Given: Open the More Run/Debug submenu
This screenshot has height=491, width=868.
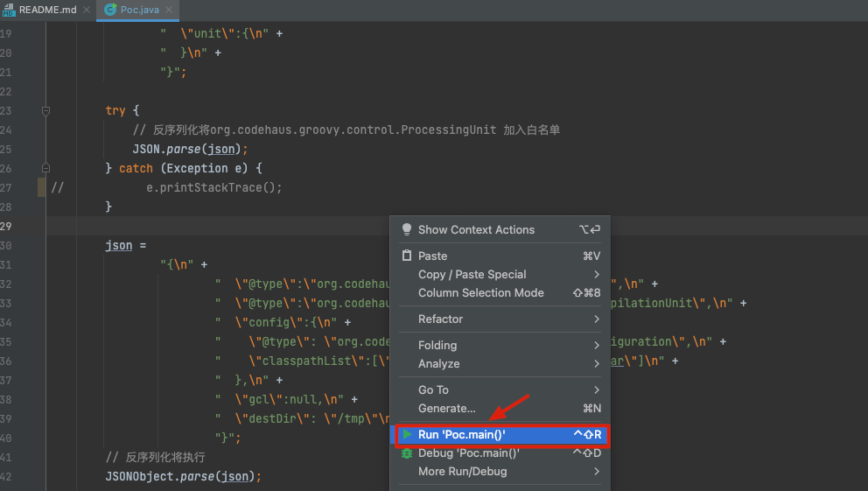Looking at the screenshot, I should click(500, 472).
